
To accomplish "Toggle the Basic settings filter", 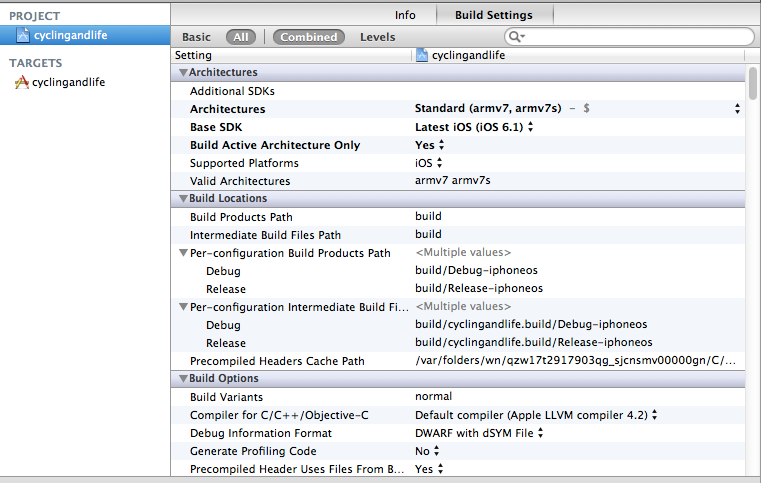I will coord(196,37).
